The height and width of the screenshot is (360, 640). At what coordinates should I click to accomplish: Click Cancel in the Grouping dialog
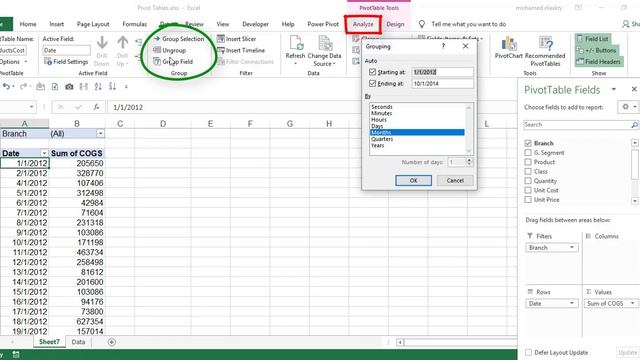click(455, 180)
